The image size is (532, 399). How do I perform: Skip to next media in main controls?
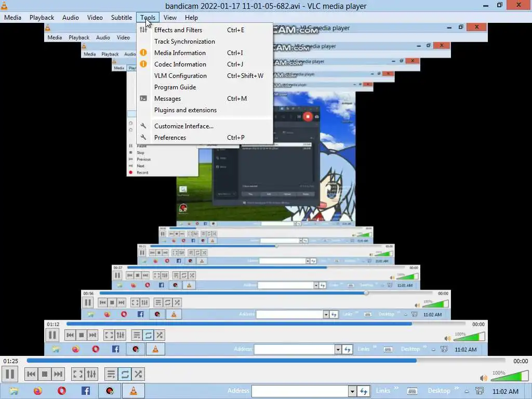58,374
